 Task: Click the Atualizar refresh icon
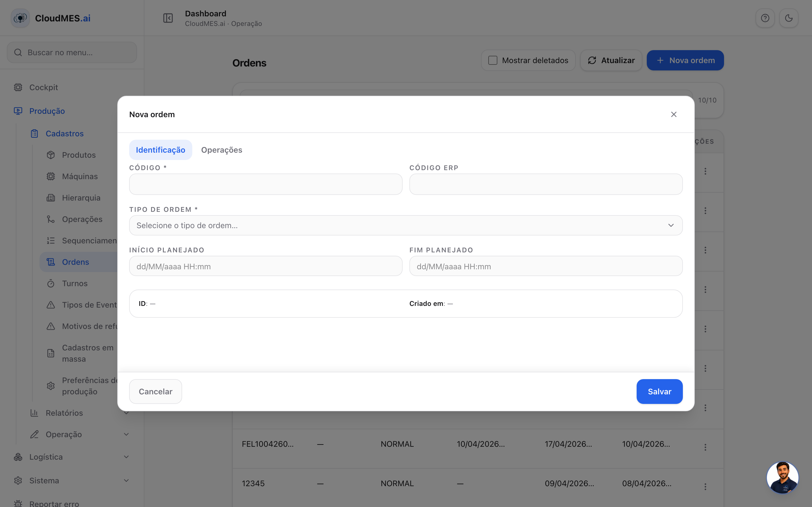pos(592,60)
